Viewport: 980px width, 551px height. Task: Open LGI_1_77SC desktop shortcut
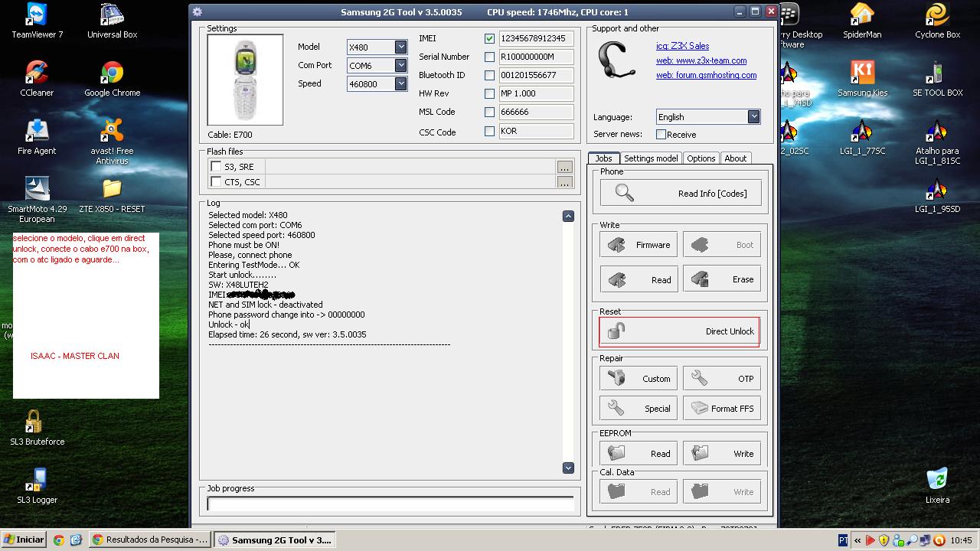(862, 137)
